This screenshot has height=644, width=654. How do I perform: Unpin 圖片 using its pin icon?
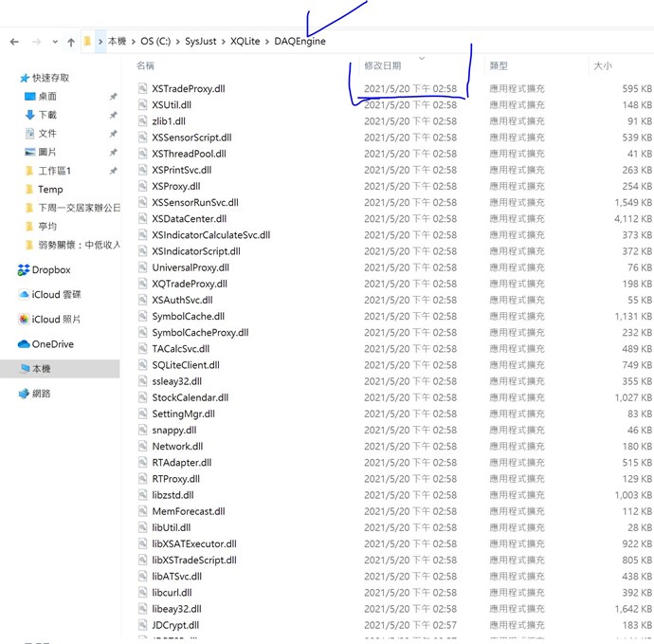[x=113, y=152]
